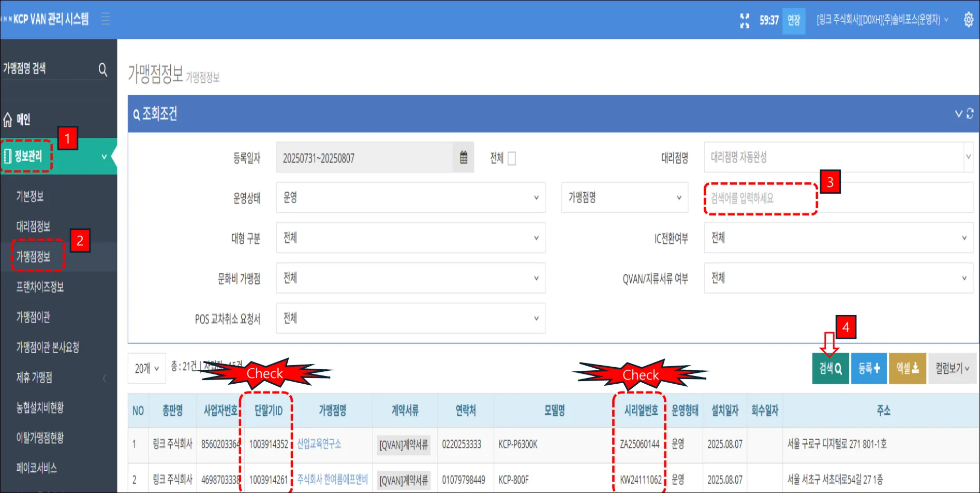Open 프랜차이즈정보 sidebar menu item
The height and width of the screenshot is (493, 980).
pos(40,286)
